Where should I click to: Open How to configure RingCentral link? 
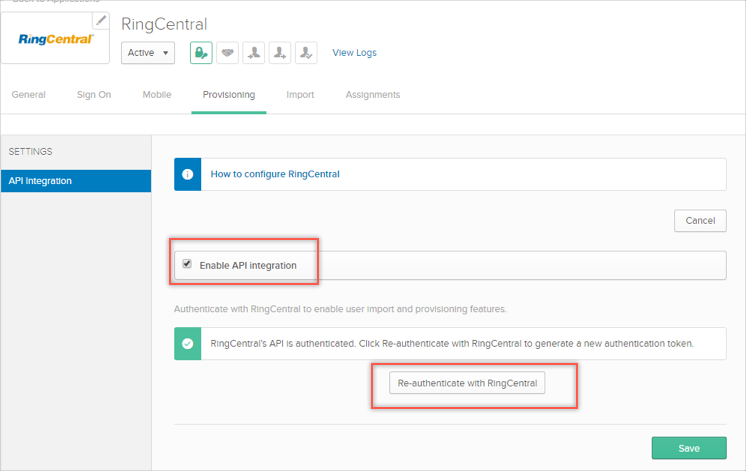[275, 174]
